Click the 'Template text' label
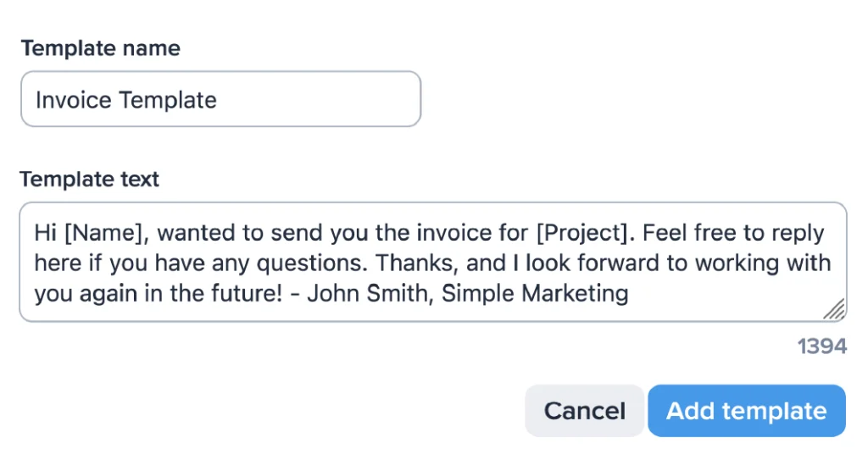Image resolution: width=868 pixels, height=460 pixels. (x=89, y=180)
